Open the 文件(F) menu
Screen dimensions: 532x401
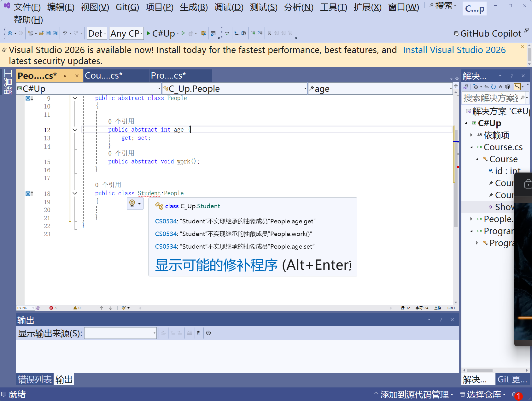click(x=27, y=7)
